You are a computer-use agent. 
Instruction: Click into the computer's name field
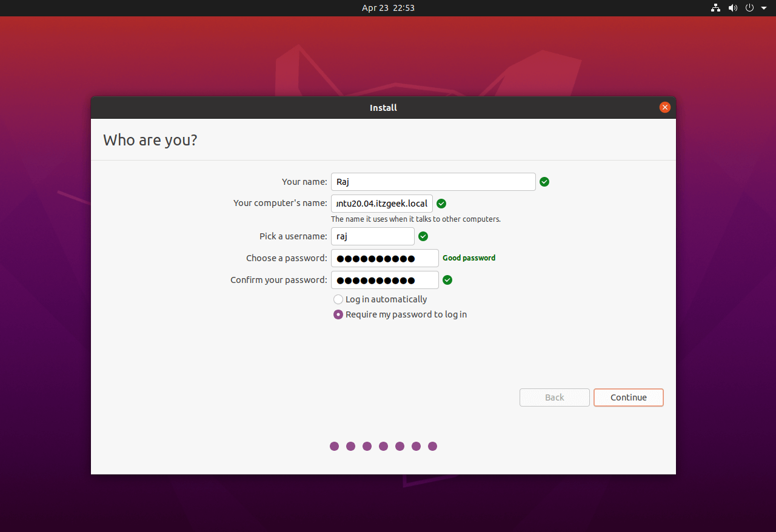point(381,204)
